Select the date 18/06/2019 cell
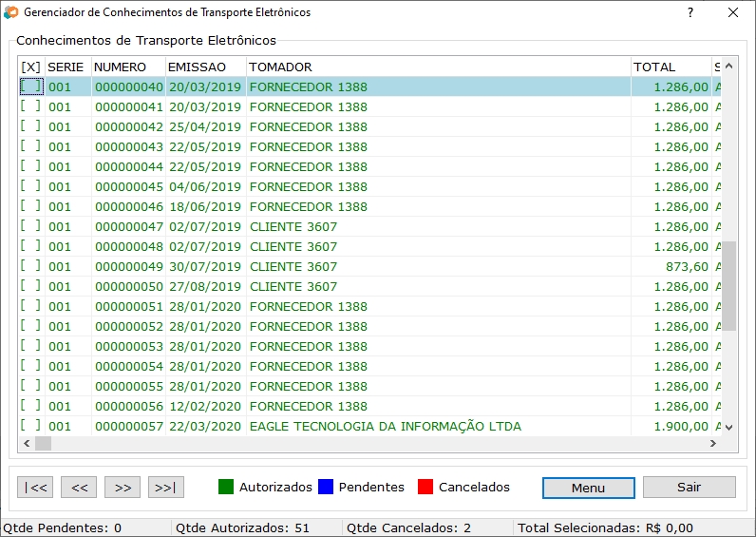The width and height of the screenshot is (756, 537). pyautogui.click(x=205, y=206)
